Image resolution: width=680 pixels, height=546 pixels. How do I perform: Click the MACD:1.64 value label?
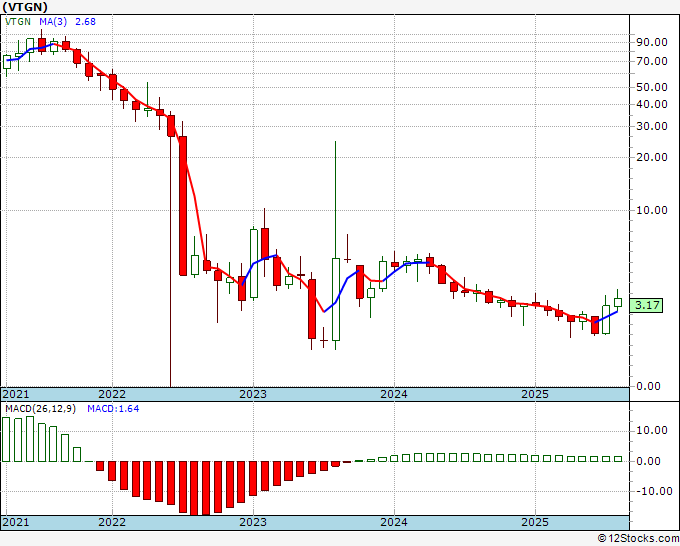tap(113, 409)
